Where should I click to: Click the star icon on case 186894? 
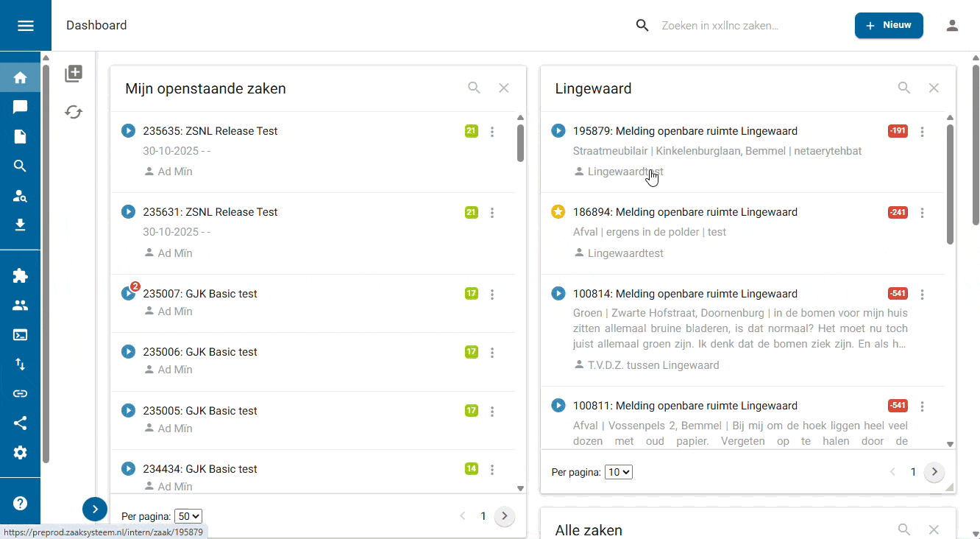558,212
